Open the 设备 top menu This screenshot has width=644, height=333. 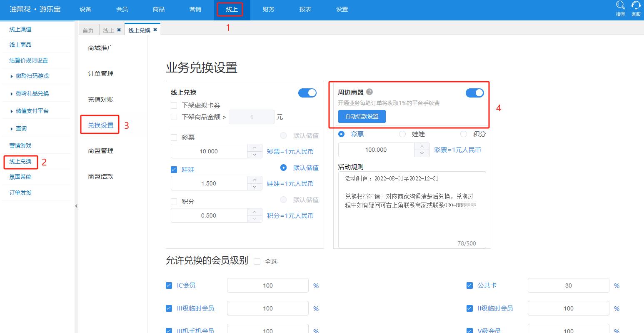click(85, 9)
